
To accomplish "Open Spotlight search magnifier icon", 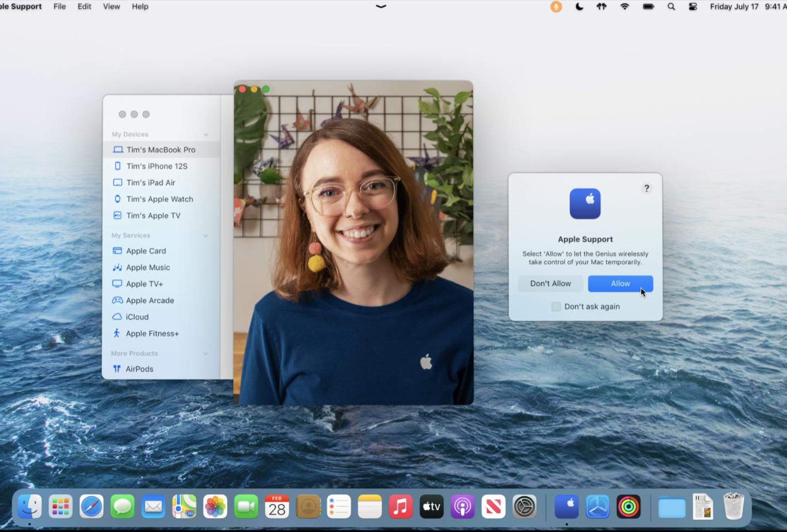I will pyautogui.click(x=671, y=7).
